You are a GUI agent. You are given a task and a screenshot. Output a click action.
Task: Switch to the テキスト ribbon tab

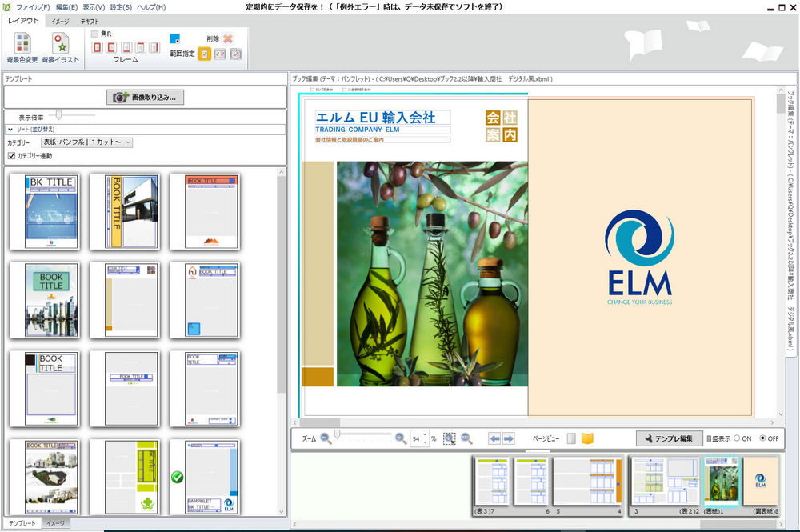pyautogui.click(x=89, y=22)
